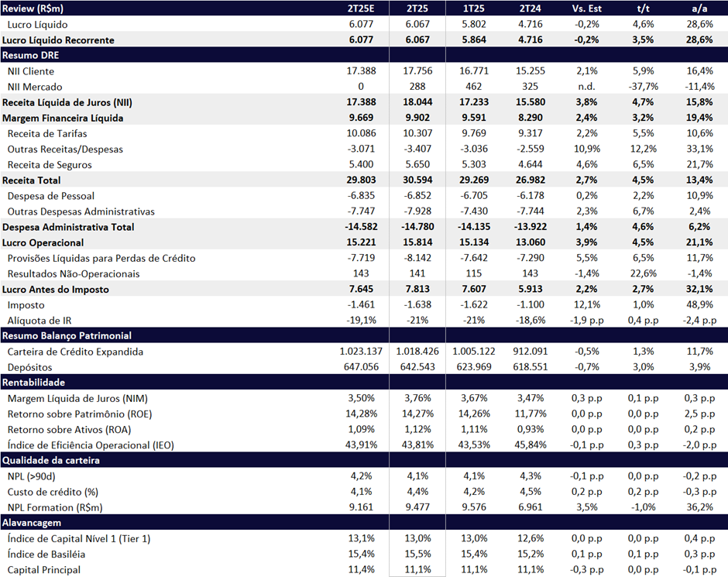The width and height of the screenshot is (728, 577).
Task: Click 'Carteira de Crédito Expandida' label
Action: pyautogui.click(x=75, y=352)
